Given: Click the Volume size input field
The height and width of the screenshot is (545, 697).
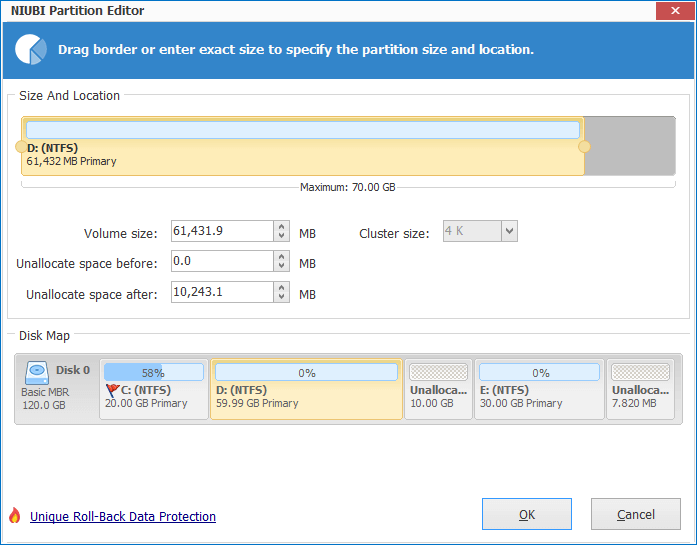Looking at the screenshot, I should (222, 231).
